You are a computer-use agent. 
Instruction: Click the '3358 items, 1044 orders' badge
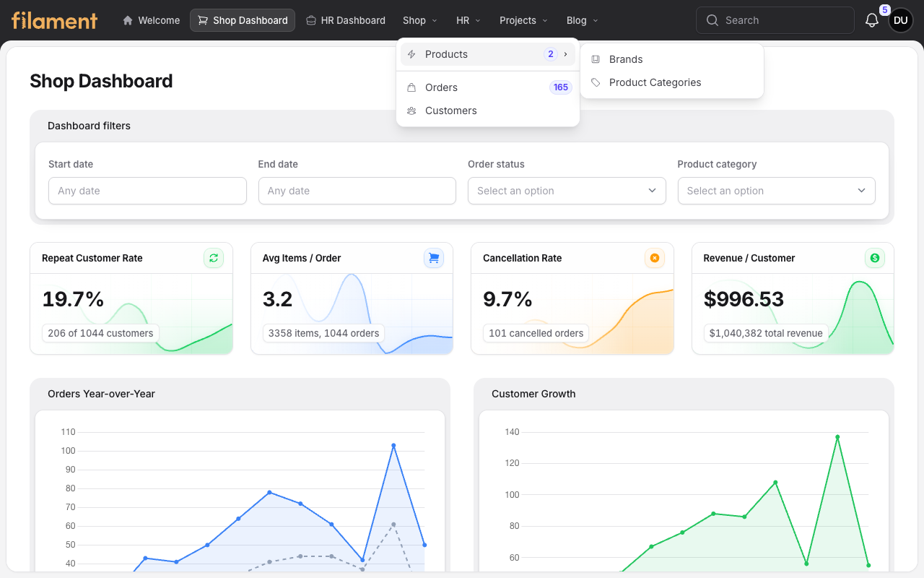click(x=323, y=333)
